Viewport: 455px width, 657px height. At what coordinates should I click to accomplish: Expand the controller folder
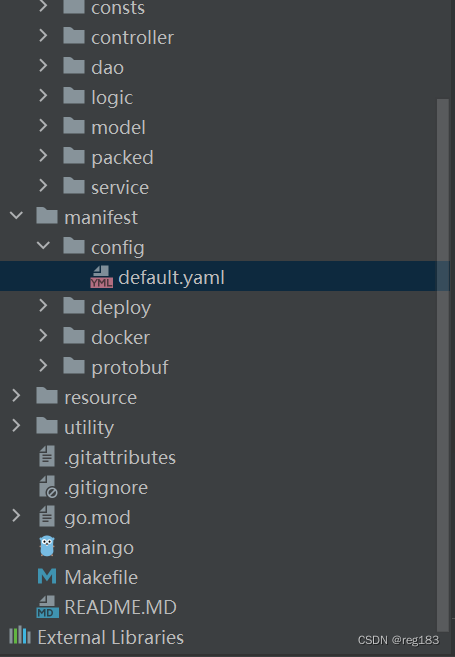[43, 36]
